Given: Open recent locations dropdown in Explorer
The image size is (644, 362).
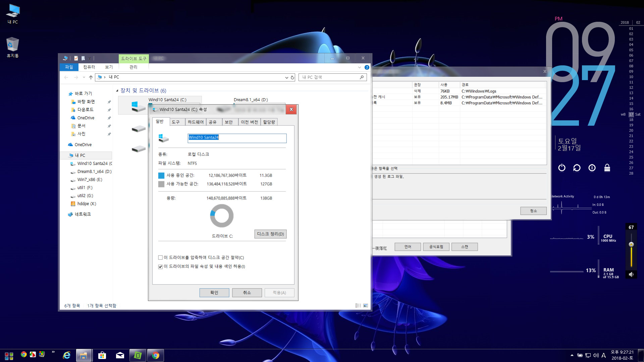Looking at the screenshot, I should click(x=84, y=77).
